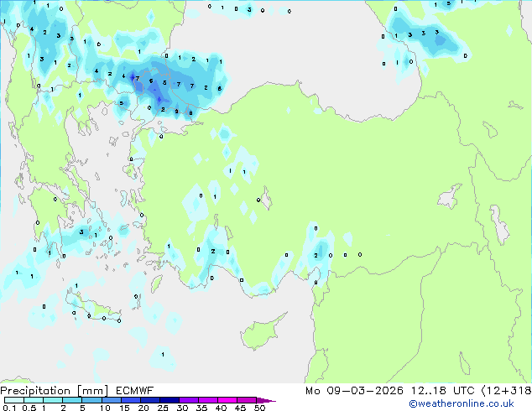Pick the 20–25 mm dark blue legend swatch
This screenshot has height=411, width=532.
click(x=149, y=400)
